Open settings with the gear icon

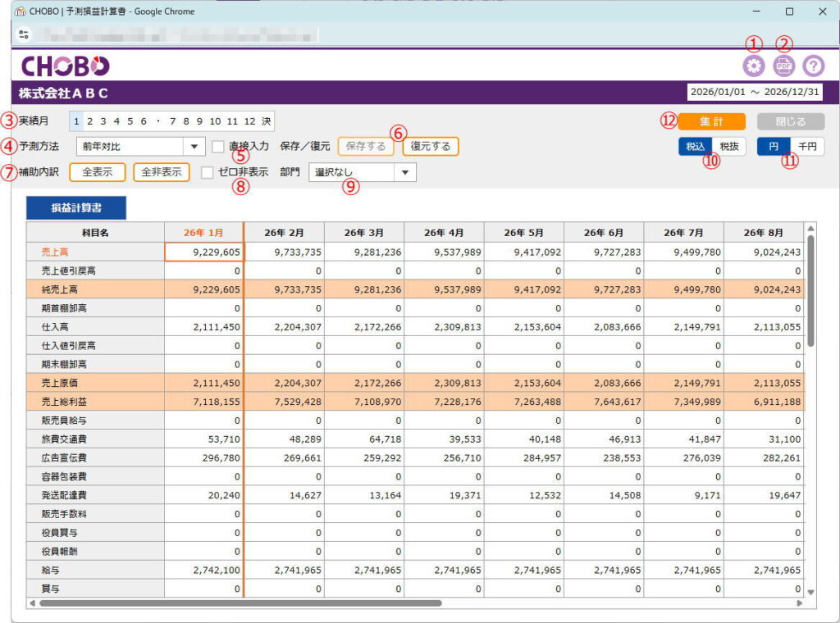(x=752, y=66)
